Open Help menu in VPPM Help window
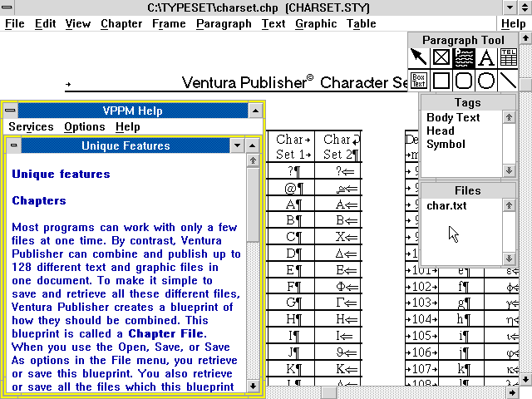 click(127, 126)
